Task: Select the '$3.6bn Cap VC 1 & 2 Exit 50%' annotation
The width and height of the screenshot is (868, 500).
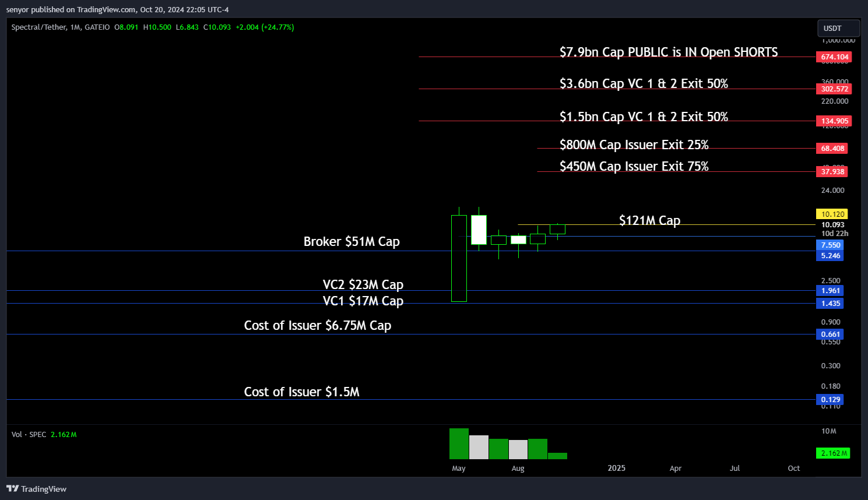Action: (644, 84)
